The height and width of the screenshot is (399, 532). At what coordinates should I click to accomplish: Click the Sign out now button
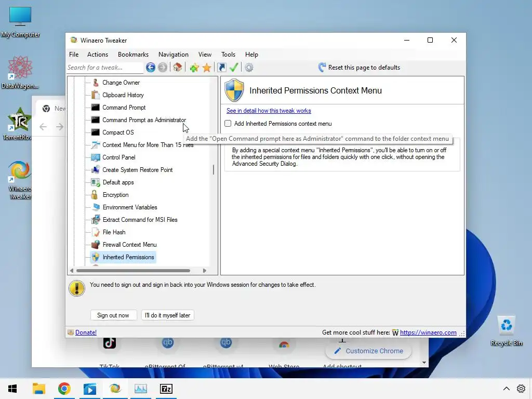coord(113,315)
